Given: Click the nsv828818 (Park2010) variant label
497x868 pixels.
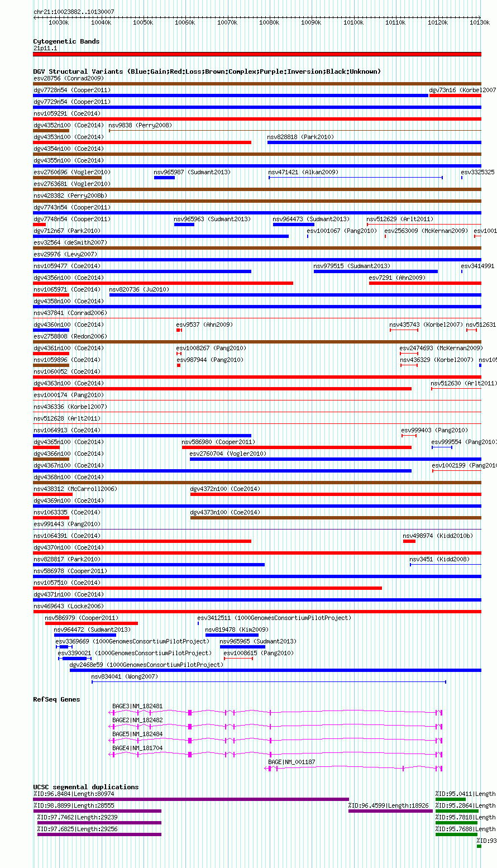Looking at the screenshot, I should pos(300,137).
